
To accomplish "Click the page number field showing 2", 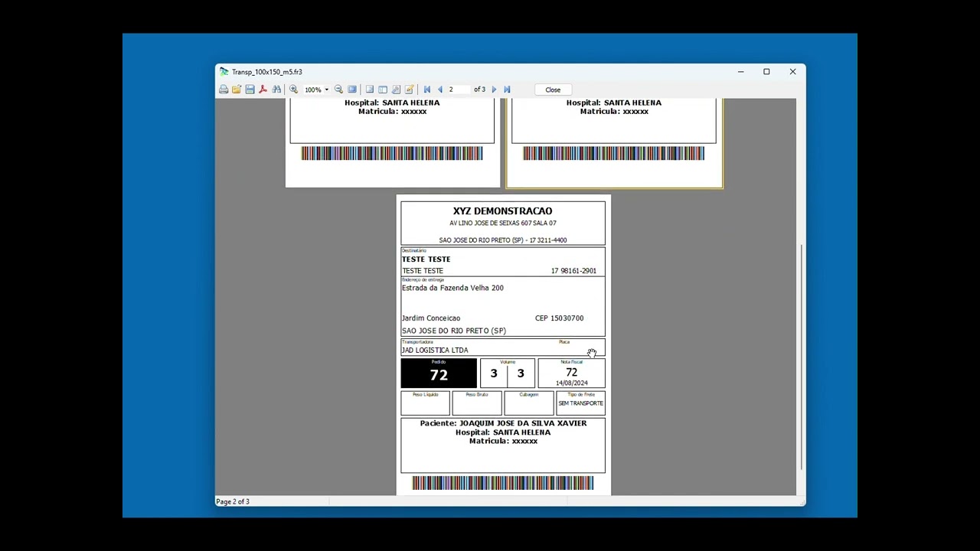I will coord(458,90).
